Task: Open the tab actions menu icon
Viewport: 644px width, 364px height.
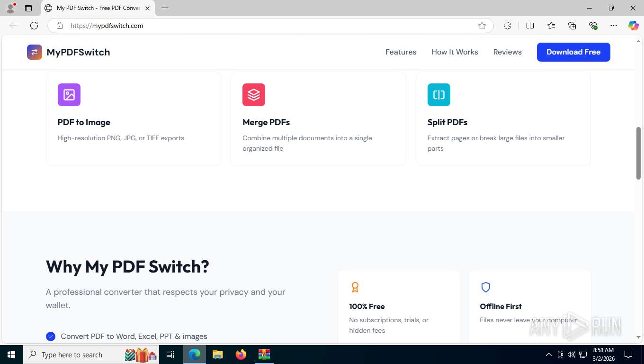Action: 28,8
